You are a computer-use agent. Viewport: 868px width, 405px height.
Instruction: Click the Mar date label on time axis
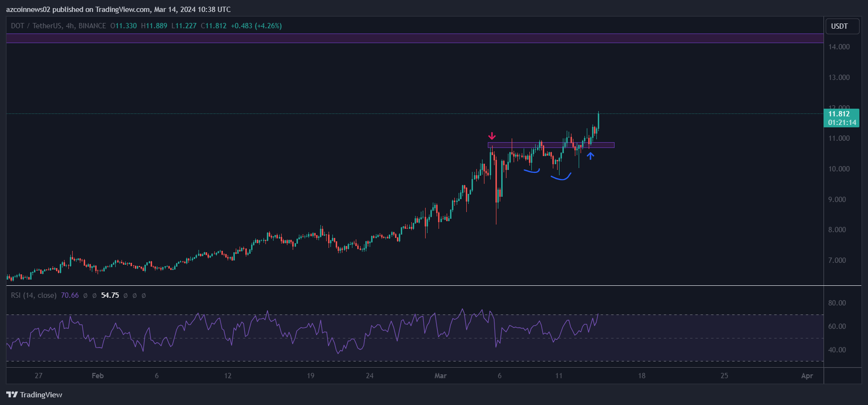point(440,376)
